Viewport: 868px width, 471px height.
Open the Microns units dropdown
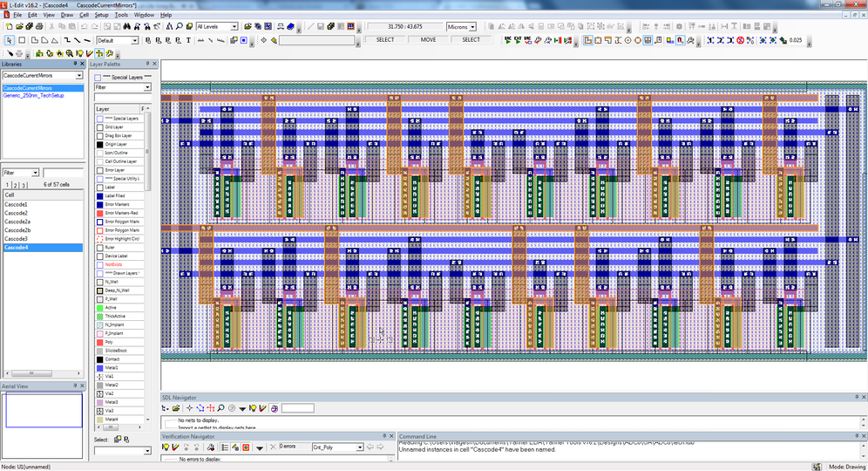pos(472,27)
